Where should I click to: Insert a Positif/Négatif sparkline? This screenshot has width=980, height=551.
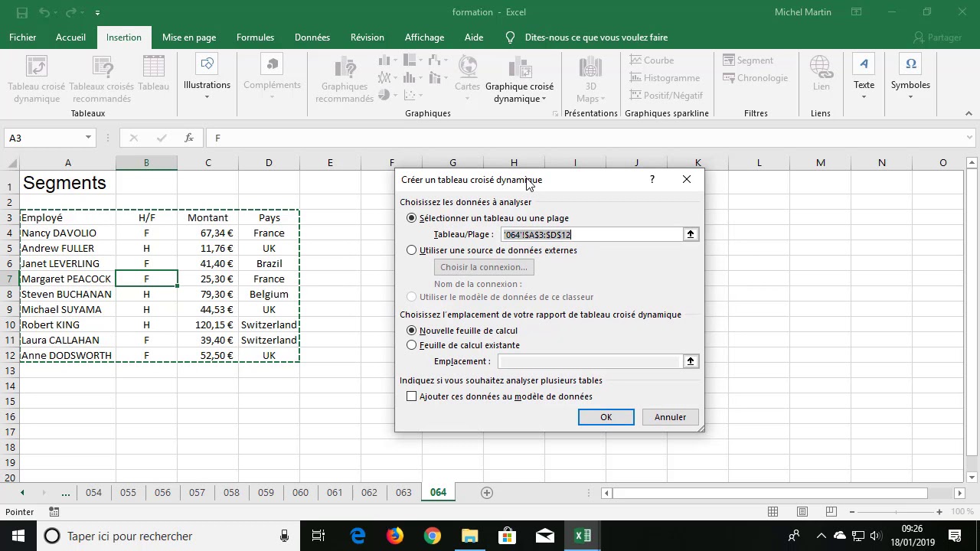[x=666, y=96]
